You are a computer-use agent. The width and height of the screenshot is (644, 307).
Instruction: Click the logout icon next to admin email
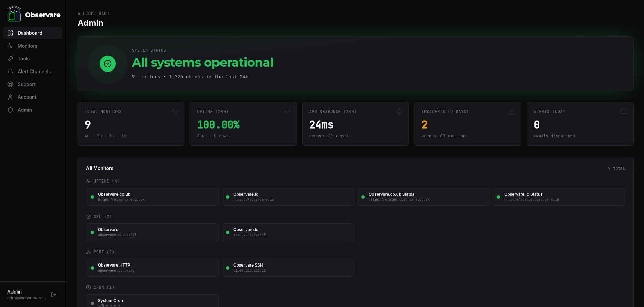(54, 294)
